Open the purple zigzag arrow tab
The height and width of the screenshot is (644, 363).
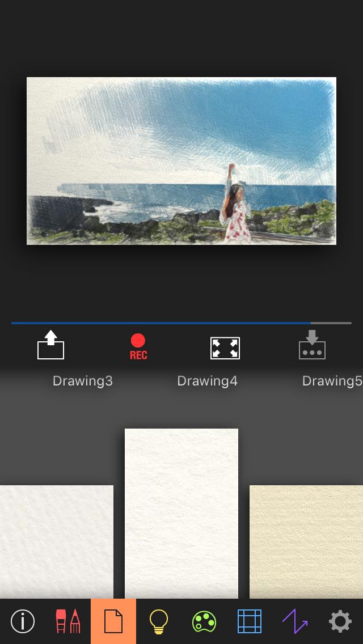pyautogui.click(x=295, y=621)
